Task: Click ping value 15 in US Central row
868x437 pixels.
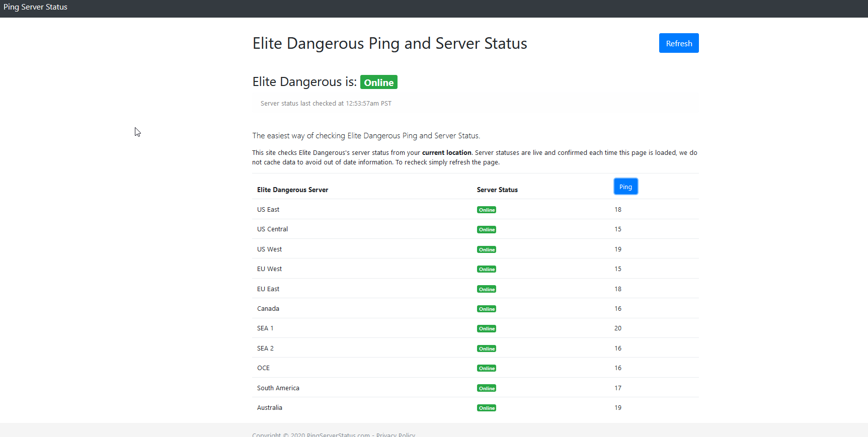Action: click(x=618, y=229)
